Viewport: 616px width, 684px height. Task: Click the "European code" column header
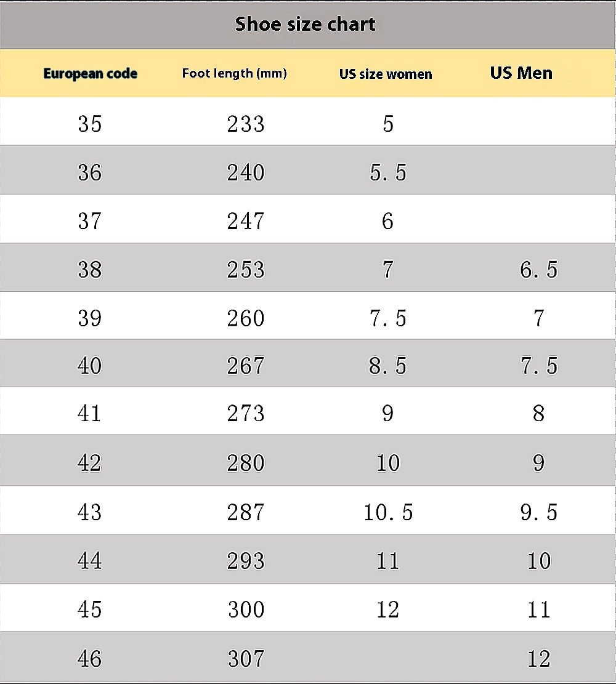pos(90,74)
